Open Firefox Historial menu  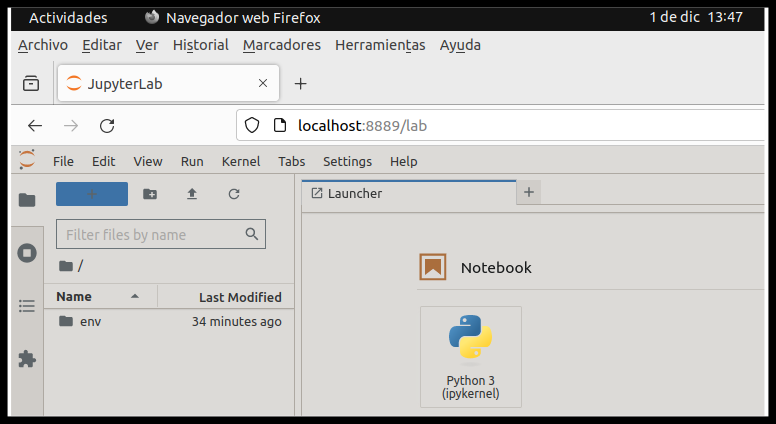(200, 45)
